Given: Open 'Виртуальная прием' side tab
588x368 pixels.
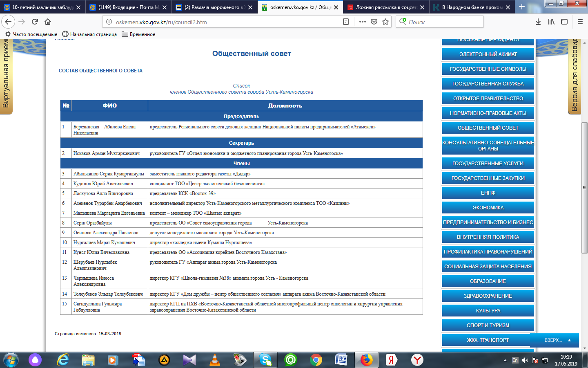Looking at the screenshot, I should tap(6, 76).
